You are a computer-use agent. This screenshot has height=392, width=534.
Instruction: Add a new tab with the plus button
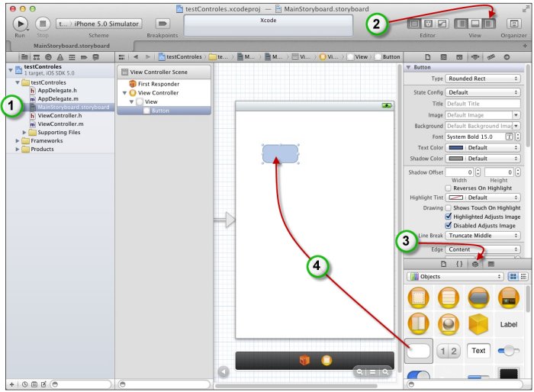tap(525, 46)
